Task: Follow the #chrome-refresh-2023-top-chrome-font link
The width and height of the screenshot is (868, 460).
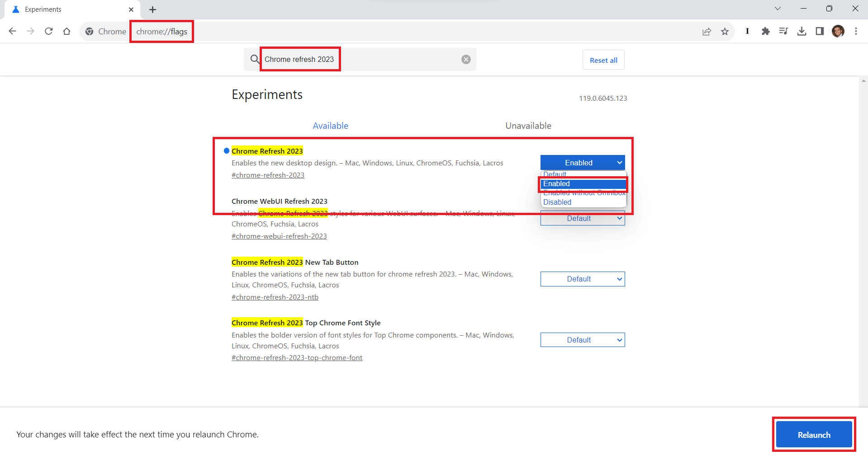Action: click(297, 358)
